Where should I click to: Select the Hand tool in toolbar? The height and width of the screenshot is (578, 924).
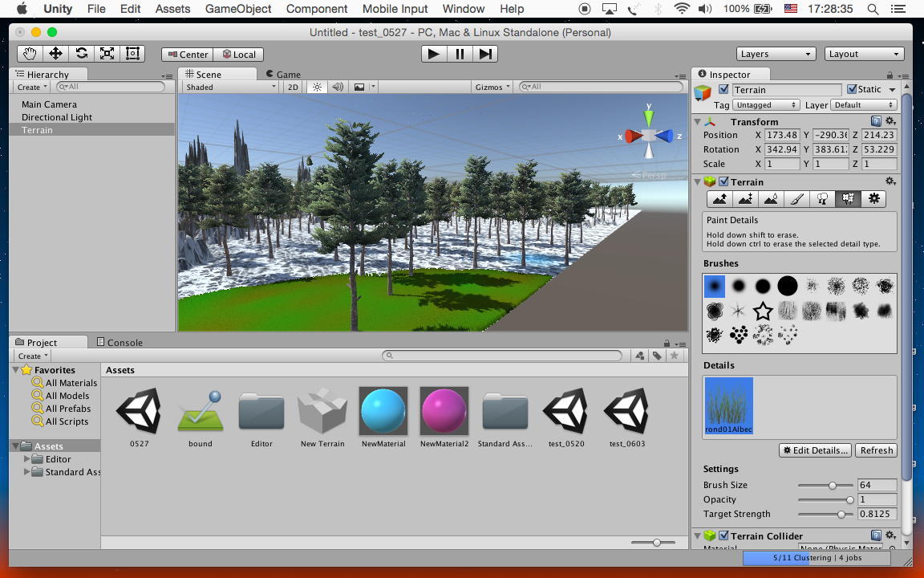[x=30, y=54]
